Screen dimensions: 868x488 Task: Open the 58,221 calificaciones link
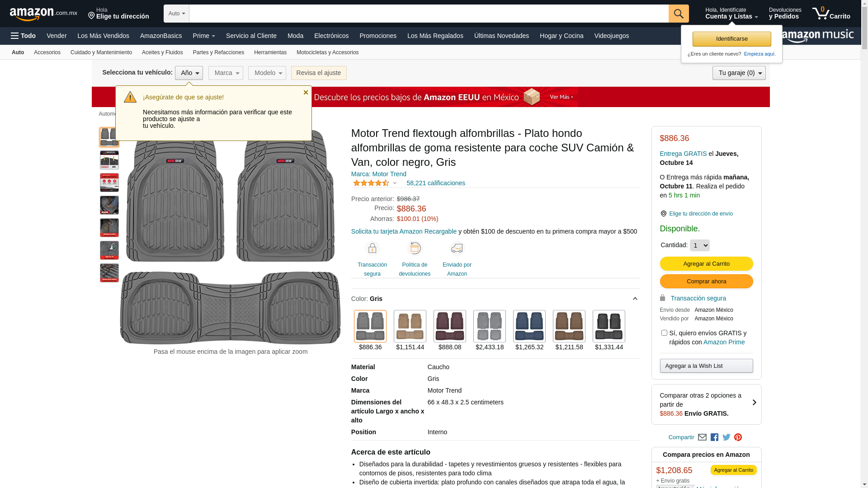pyautogui.click(x=435, y=183)
